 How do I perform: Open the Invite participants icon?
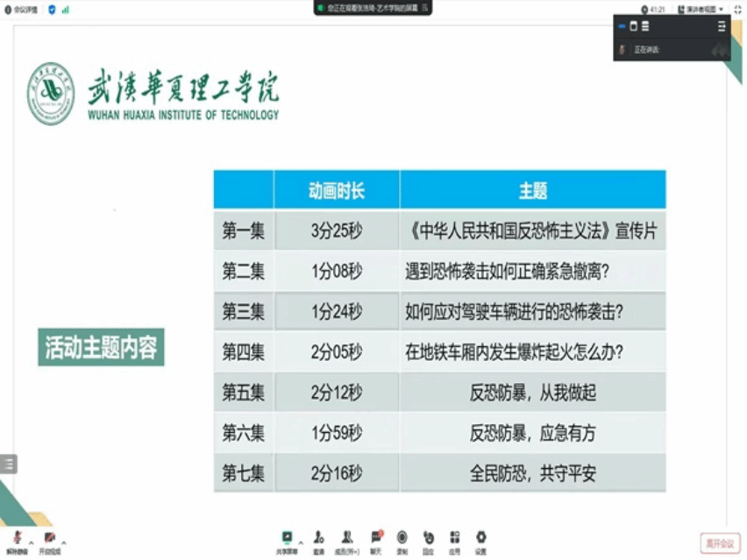click(319, 538)
